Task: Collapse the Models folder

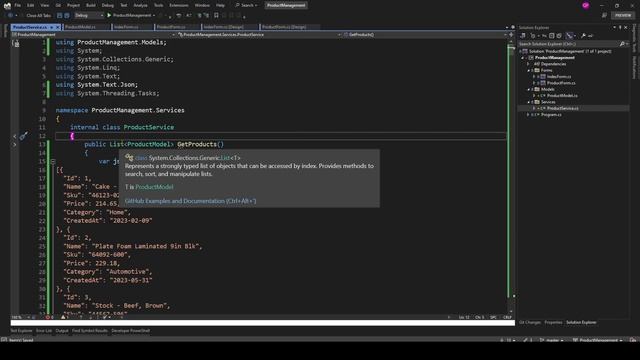Action: [528, 89]
